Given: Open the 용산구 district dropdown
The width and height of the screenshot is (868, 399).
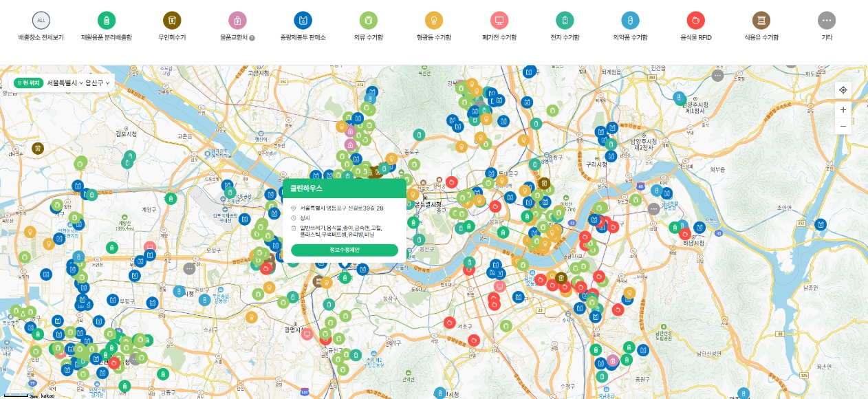Looking at the screenshot, I should click(x=98, y=83).
